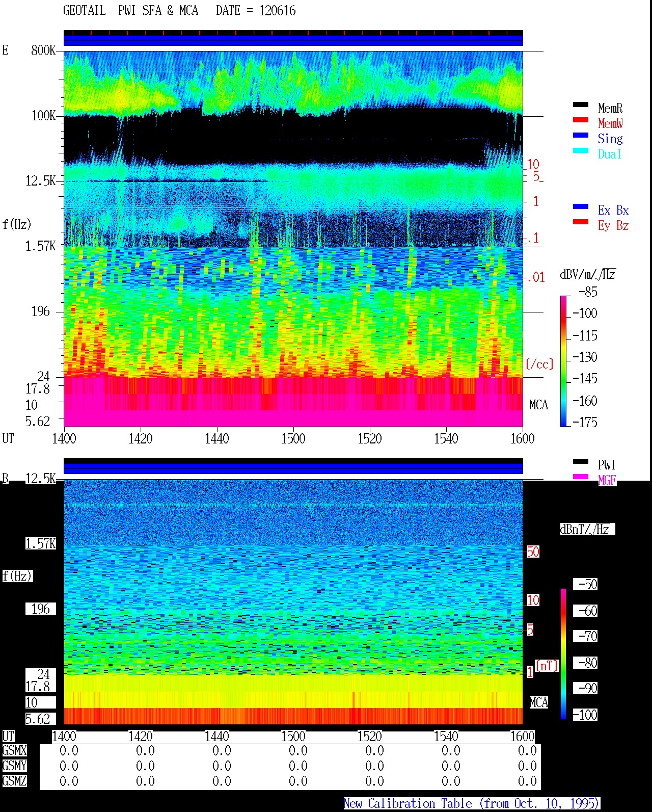
Task: Click the black MemR legend swatch
Action: 581,105
